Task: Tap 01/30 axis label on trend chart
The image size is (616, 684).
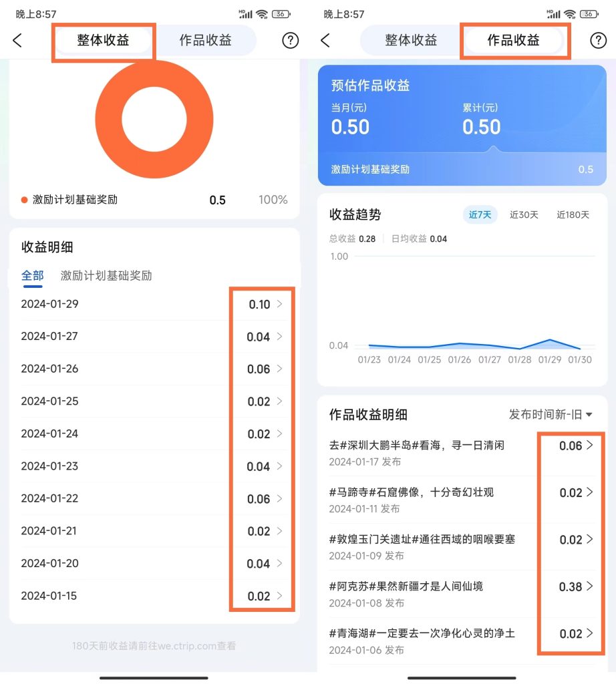Action: click(580, 360)
